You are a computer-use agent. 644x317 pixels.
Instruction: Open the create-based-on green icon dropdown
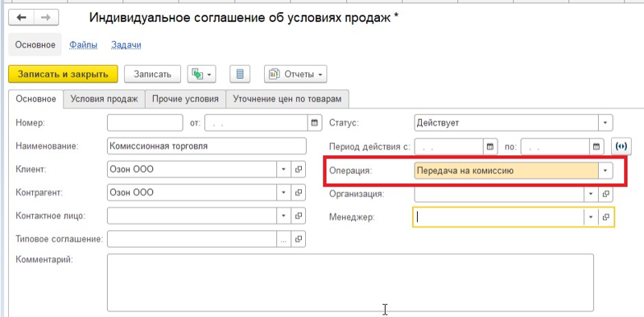202,74
